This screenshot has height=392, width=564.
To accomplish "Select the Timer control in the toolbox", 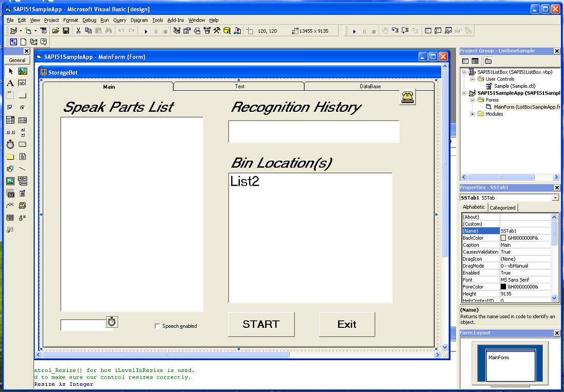I will pyautogui.click(x=10, y=145).
